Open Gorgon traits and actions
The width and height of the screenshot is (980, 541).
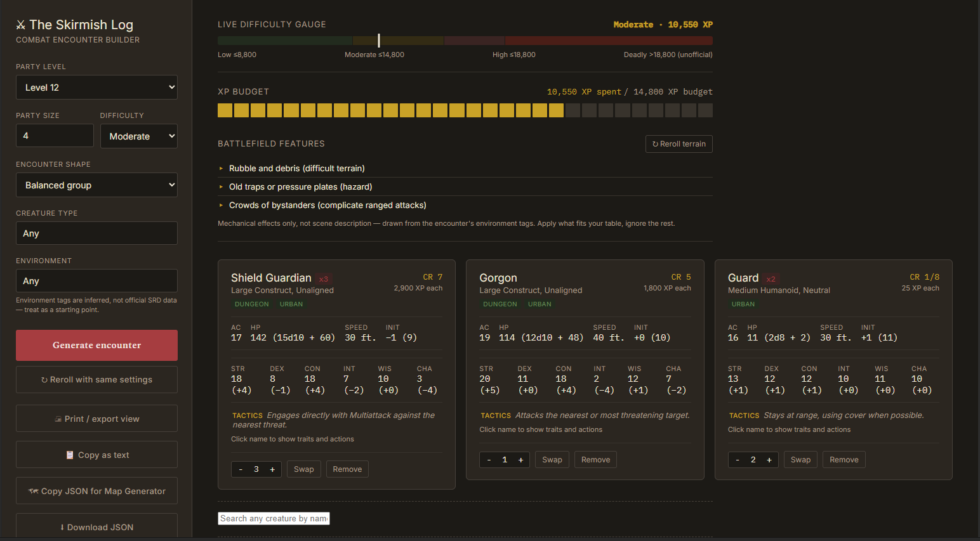(498, 278)
